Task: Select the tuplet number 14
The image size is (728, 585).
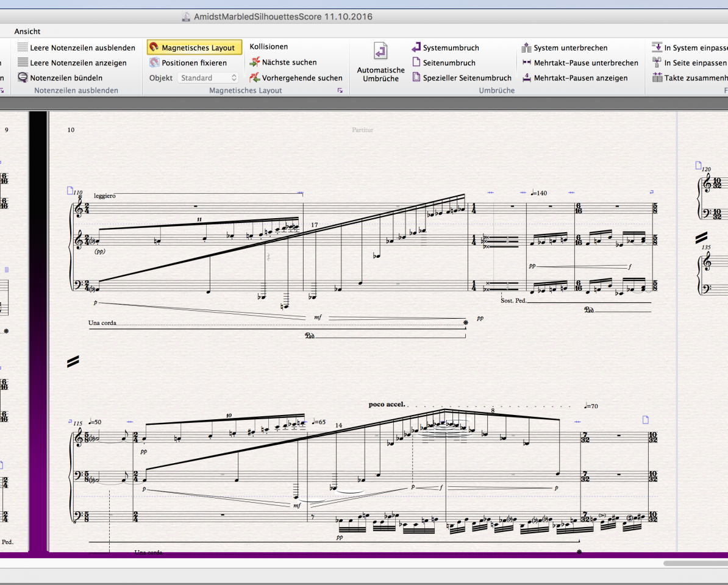Action: click(x=338, y=425)
